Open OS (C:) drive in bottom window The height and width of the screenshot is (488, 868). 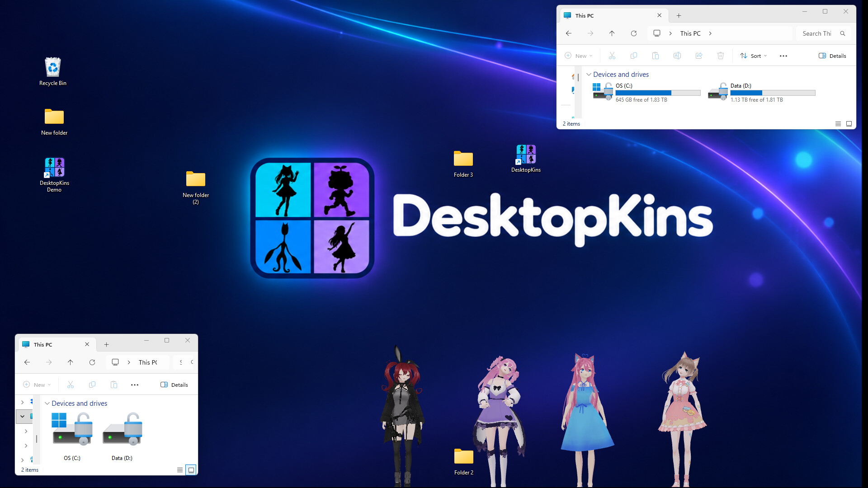pyautogui.click(x=72, y=436)
